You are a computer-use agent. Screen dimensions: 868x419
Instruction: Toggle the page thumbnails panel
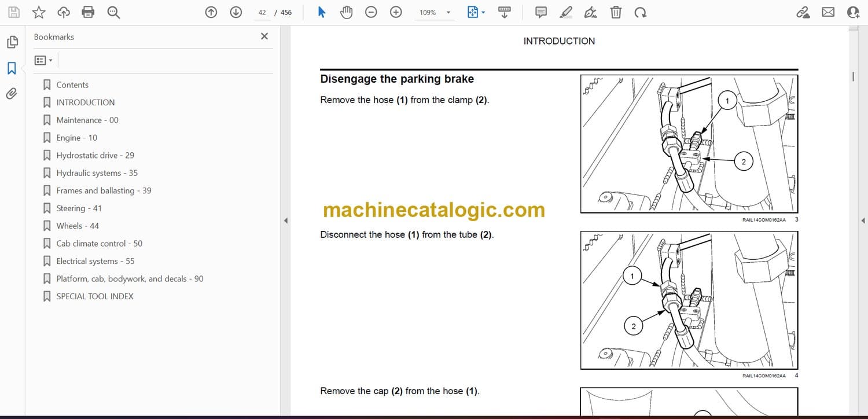pyautogui.click(x=12, y=42)
